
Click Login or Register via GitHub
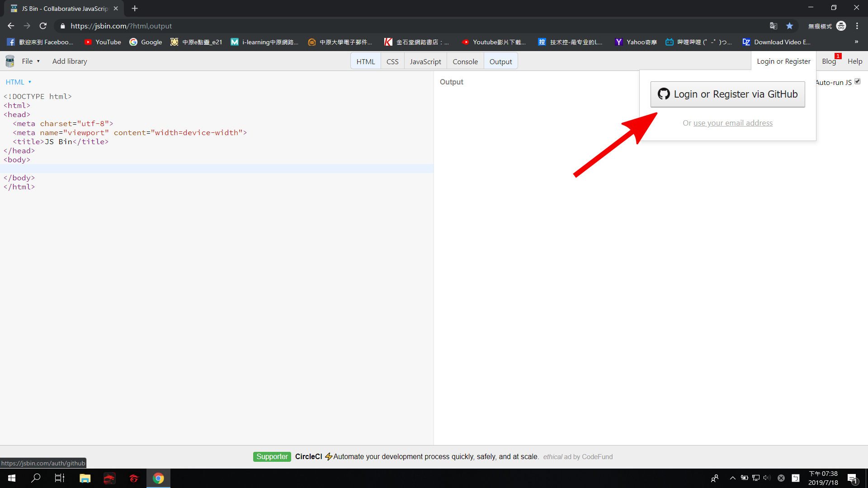pyautogui.click(x=727, y=94)
